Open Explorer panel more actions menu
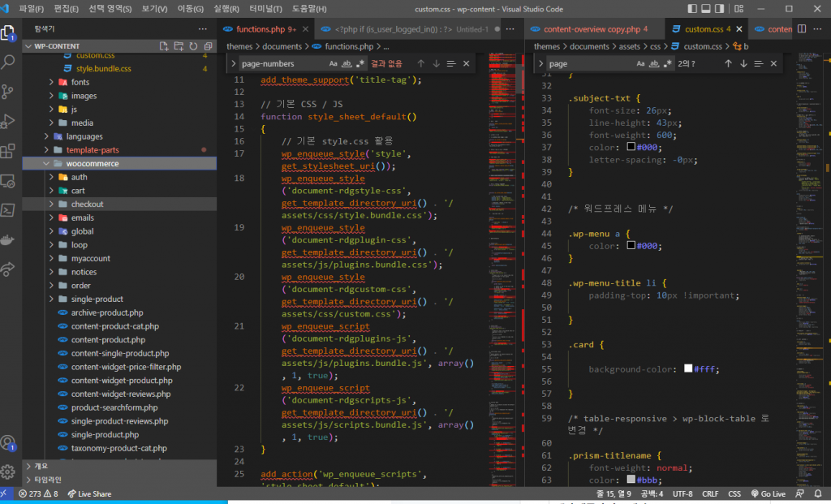The width and height of the screenshot is (831, 504). point(202,29)
